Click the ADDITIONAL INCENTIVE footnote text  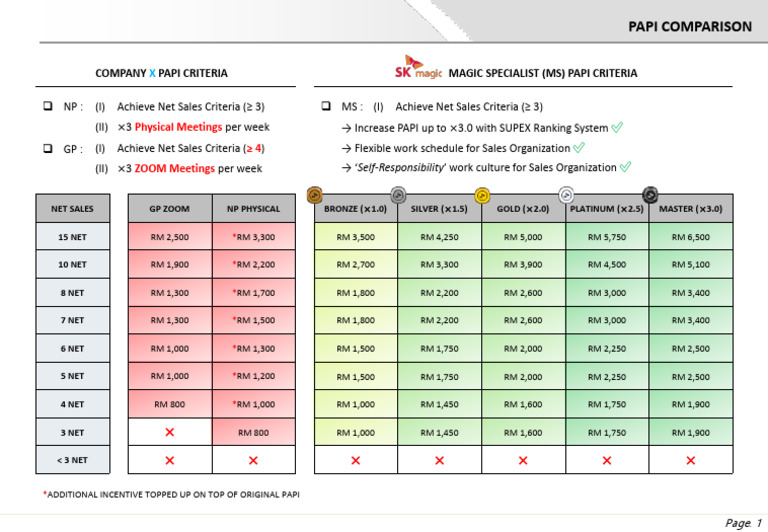coord(171,494)
